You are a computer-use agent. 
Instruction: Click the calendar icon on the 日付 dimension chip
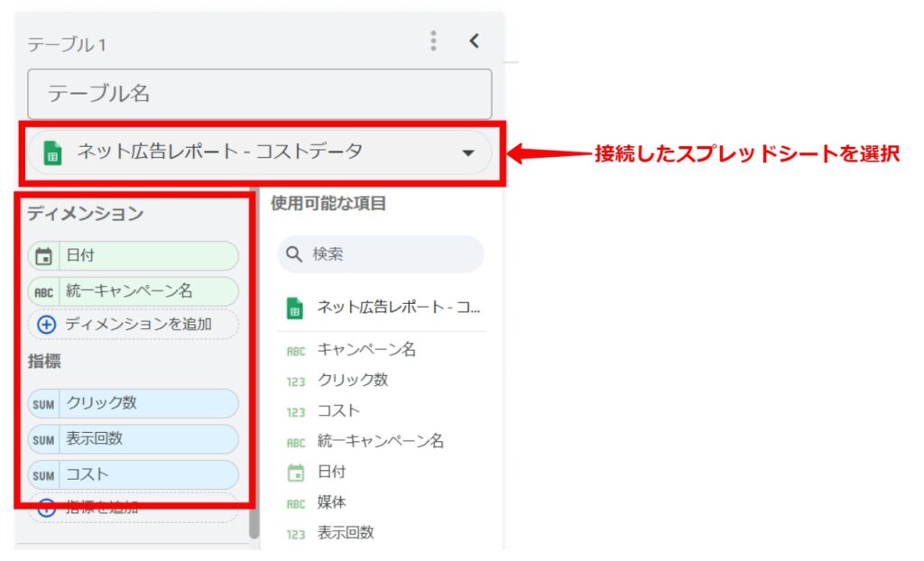(43, 256)
